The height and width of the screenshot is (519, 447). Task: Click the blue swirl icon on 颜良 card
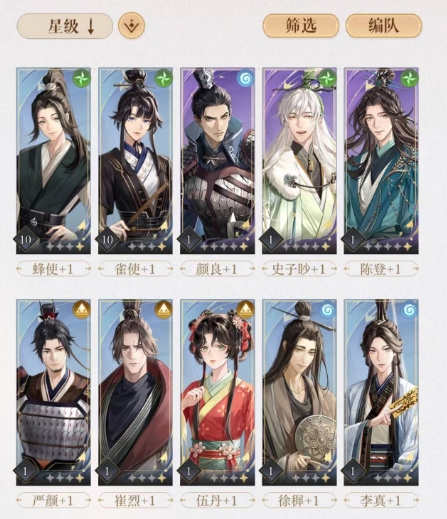[246, 79]
